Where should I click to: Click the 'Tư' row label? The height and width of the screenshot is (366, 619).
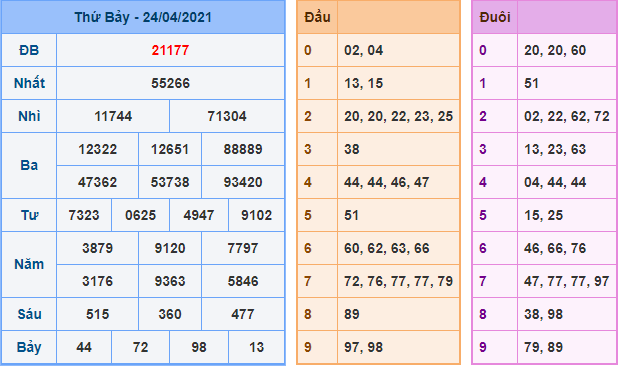point(29,215)
